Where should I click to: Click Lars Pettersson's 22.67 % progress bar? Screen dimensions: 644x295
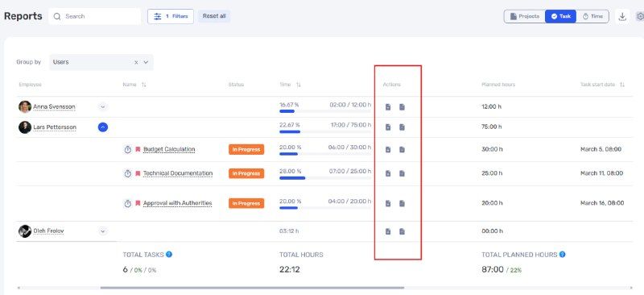(x=325, y=131)
